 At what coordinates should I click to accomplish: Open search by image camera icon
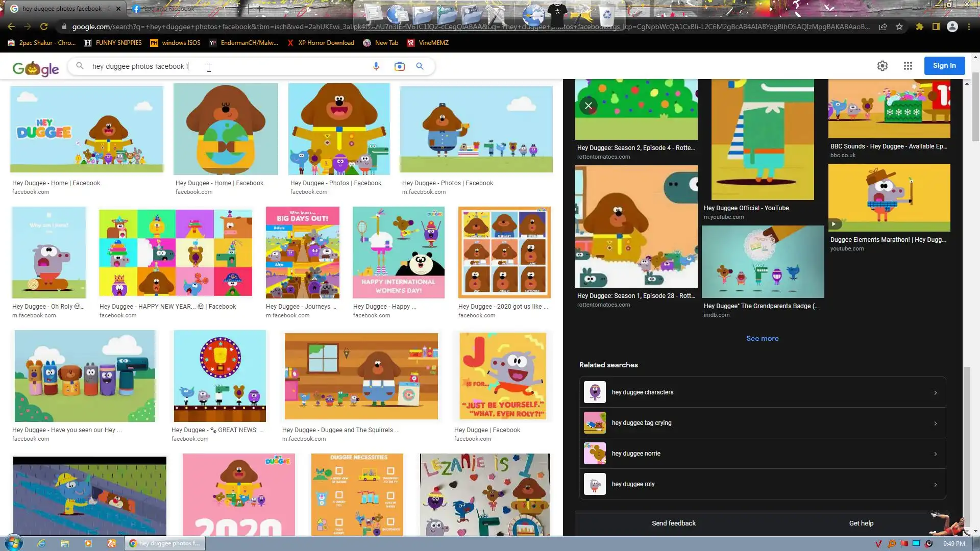tap(399, 66)
